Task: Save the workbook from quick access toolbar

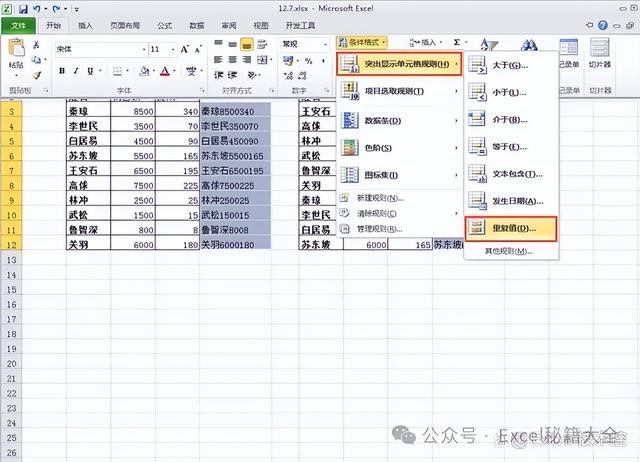Action: [x=23, y=9]
